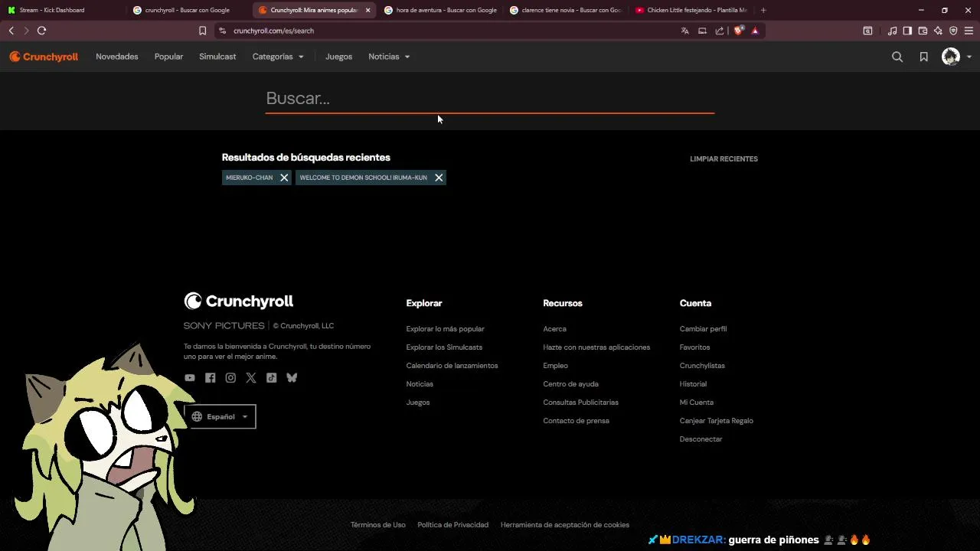Expand the Categorías dropdown menu
This screenshot has height=551, width=980.
click(278, 57)
